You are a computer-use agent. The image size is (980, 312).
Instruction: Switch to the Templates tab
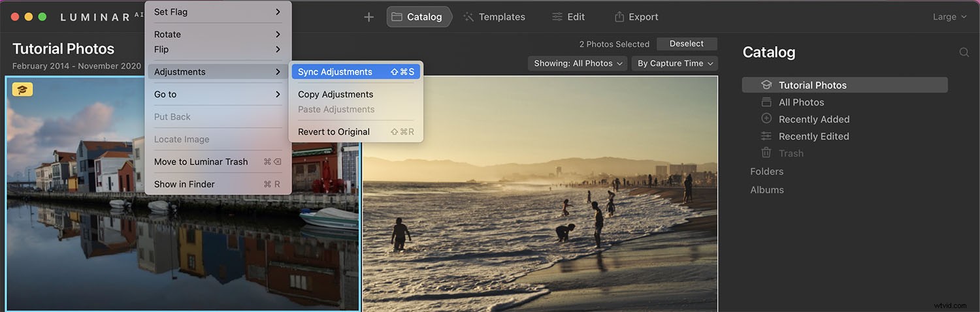tap(494, 17)
